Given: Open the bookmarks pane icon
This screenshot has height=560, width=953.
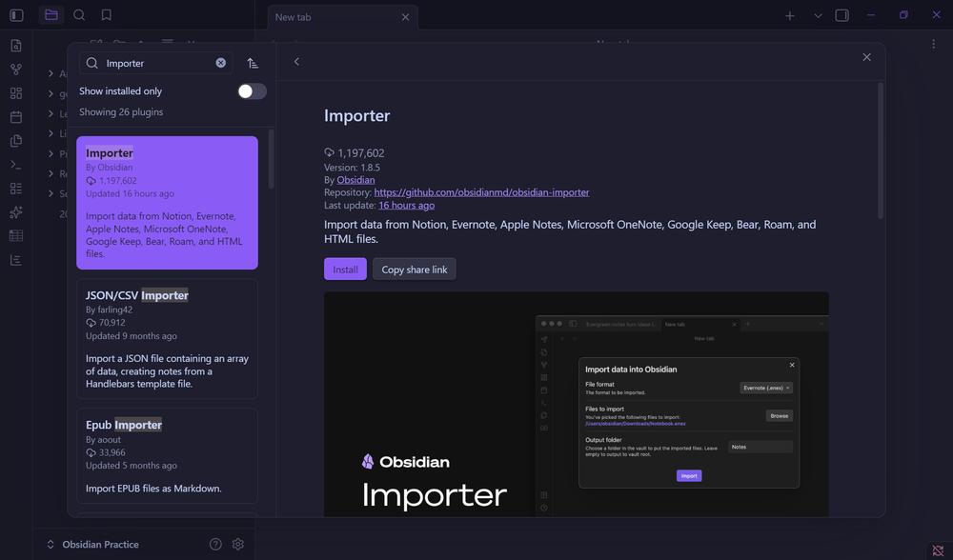Looking at the screenshot, I should (107, 15).
